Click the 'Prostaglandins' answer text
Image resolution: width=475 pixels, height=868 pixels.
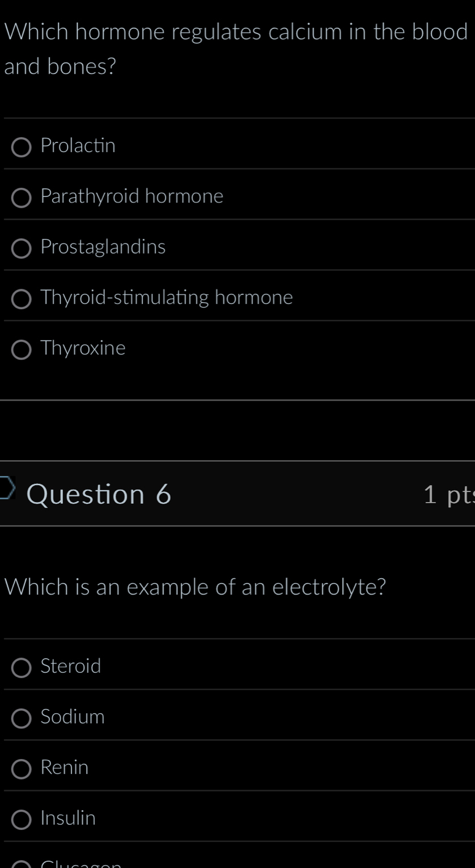[x=103, y=247]
